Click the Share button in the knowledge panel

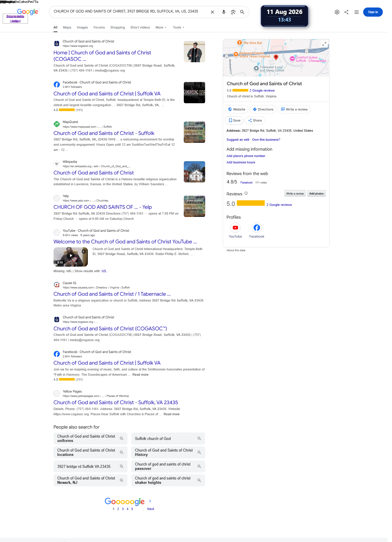tap(255, 120)
